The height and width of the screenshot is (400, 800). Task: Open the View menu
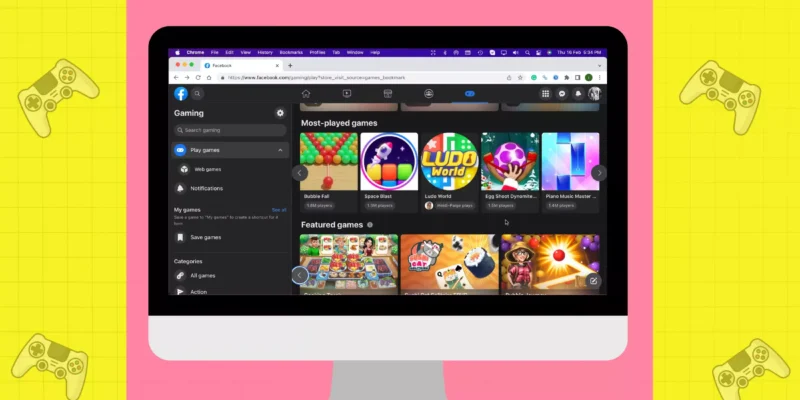[245, 53]
